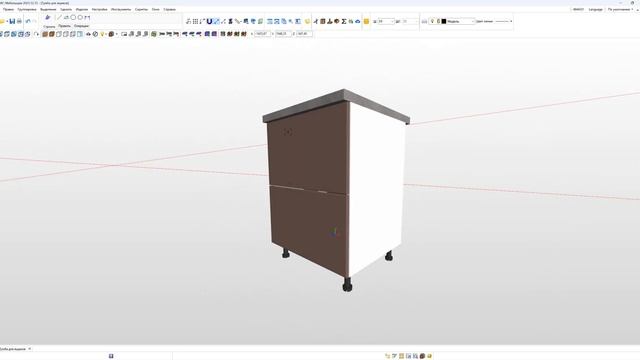Click the Править tool group label

click(x=64, y=26)
